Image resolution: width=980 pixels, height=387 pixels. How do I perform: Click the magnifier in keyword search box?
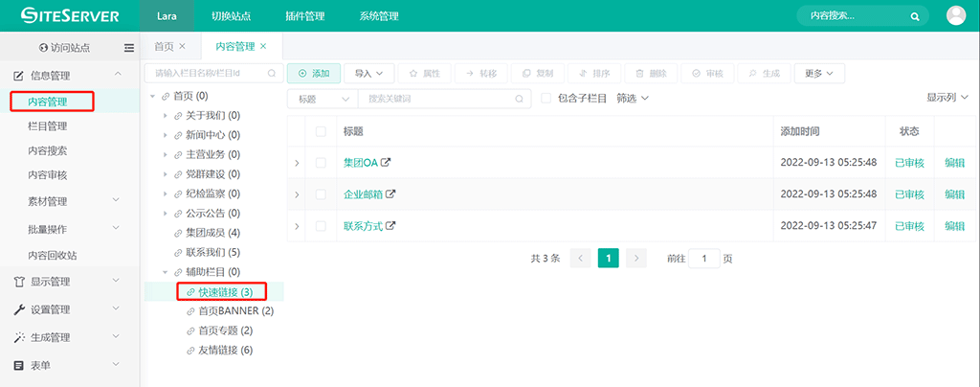pyautogui.click(x=519, y=98)
